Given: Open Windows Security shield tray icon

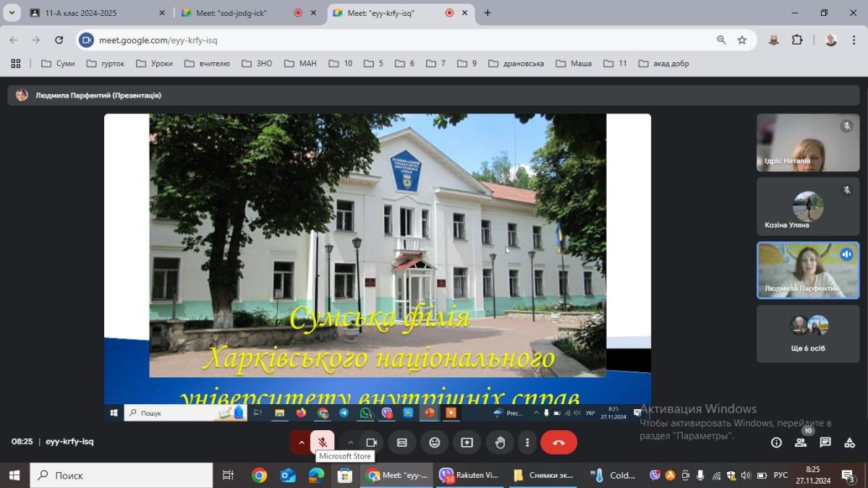Looking at the screenshot, I should [x=731, y=475].
